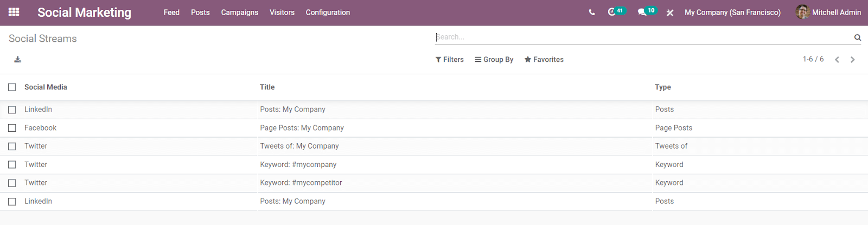Go to the previous page arrow

(837, 60)
